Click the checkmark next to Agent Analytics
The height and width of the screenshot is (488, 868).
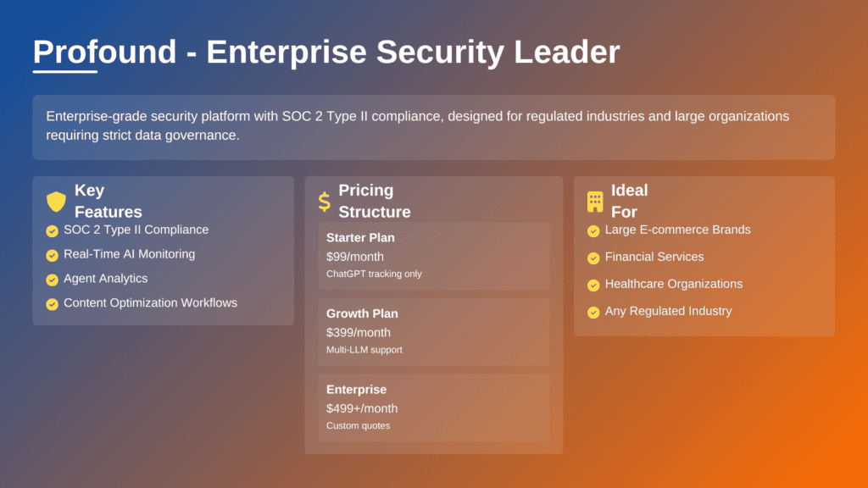[x=53, y=280]
